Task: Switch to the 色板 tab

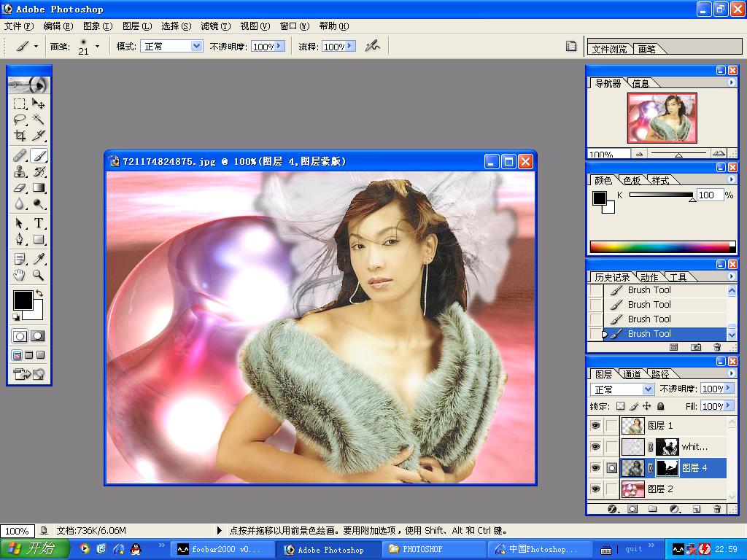Action: (632, 181)
